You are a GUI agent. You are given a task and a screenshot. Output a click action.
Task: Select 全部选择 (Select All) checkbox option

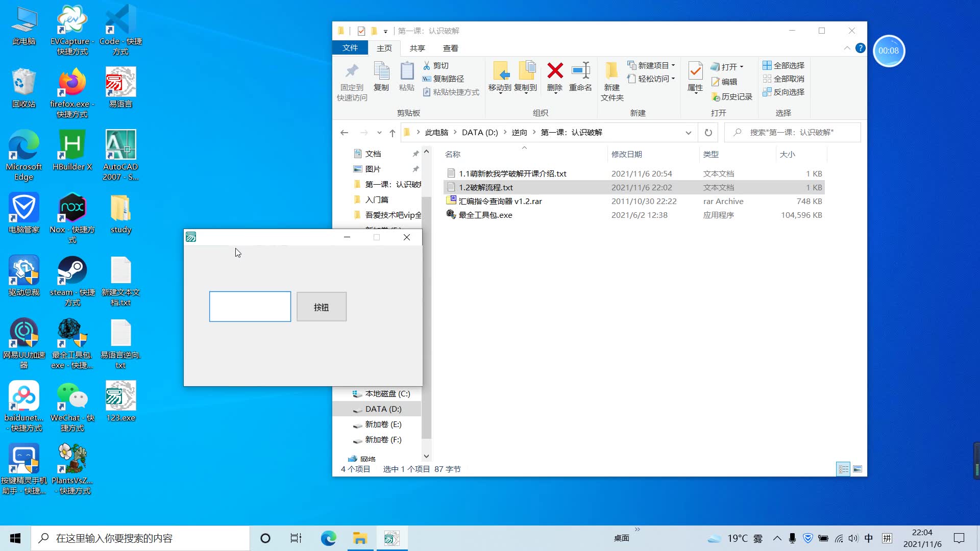[782, 65]
